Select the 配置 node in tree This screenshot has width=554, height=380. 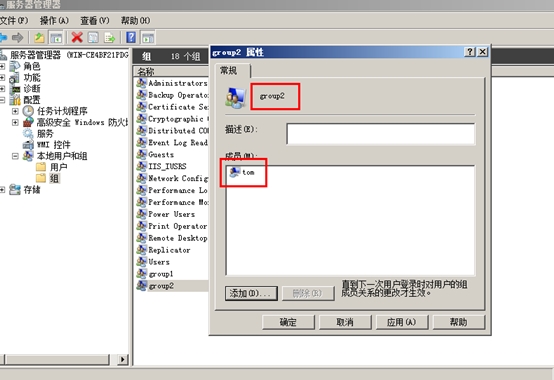[x=32, y=100]
